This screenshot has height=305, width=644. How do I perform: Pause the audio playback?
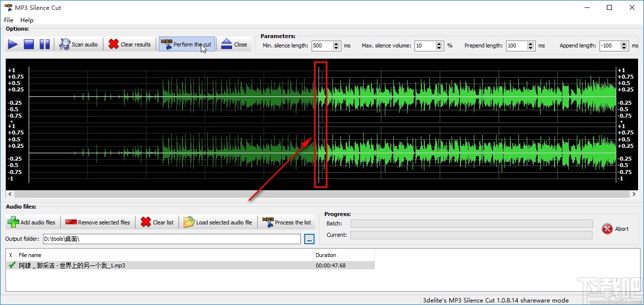tap(45, 44)
